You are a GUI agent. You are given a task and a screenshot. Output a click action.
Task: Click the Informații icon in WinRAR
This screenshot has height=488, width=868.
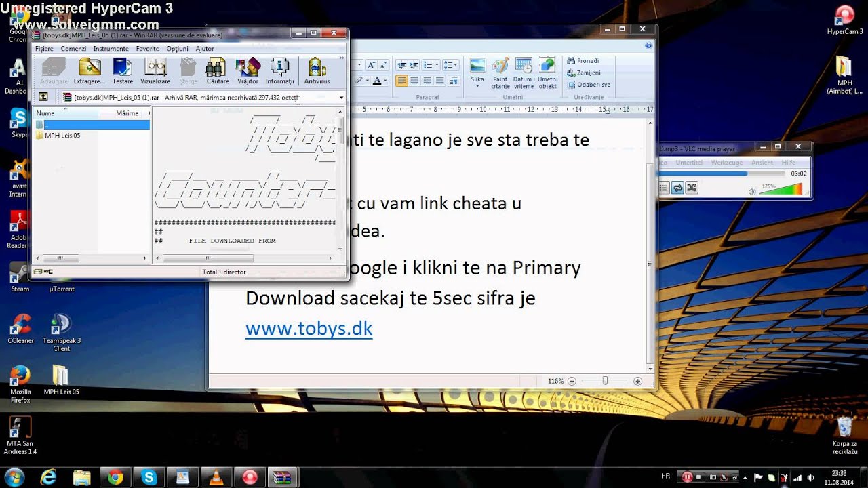[279, 71]
